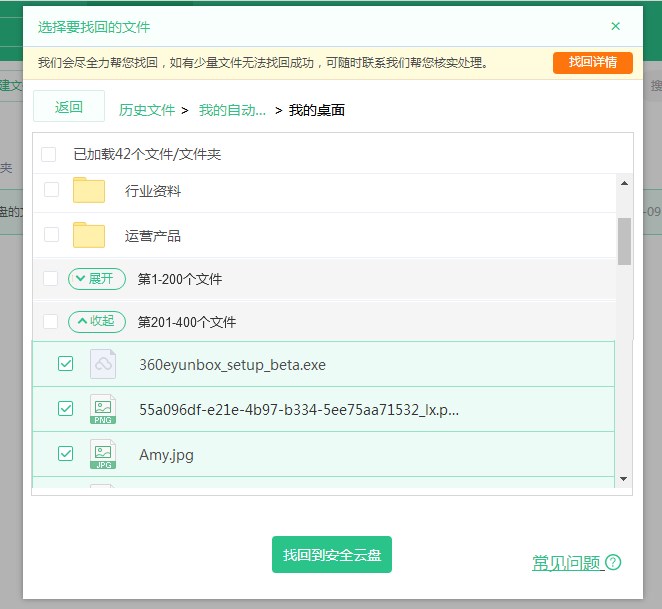Collapse the 第201-400个文件 group with 收起
The width and height of the screenshot is (662, 609).
(97, 322)
